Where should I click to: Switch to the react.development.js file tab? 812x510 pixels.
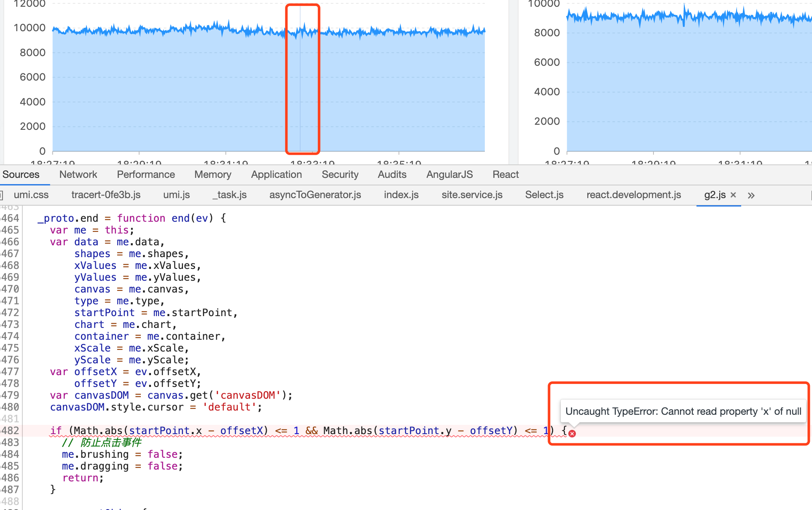tap(633, 195)
